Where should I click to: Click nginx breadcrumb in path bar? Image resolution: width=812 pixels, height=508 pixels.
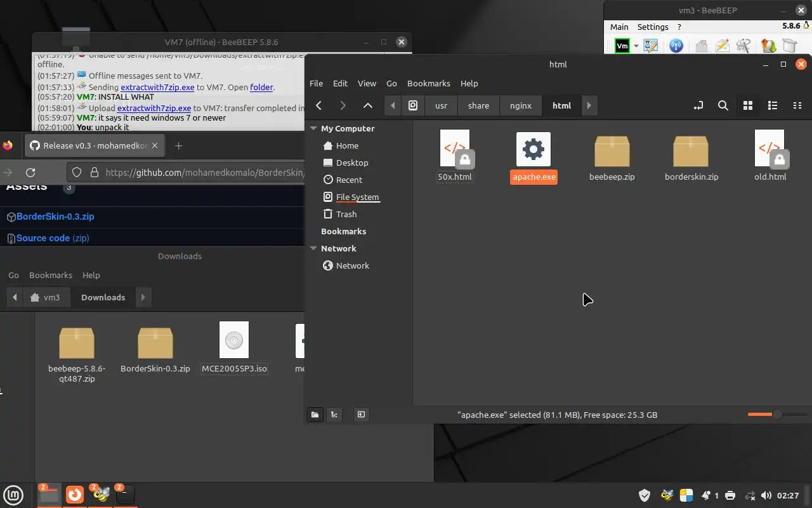521,105
